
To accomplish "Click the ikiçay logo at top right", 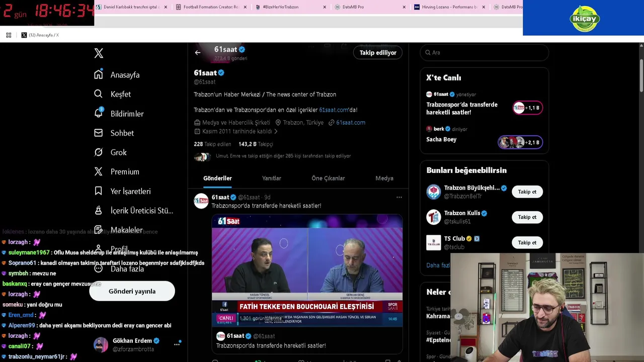I will (x=585, y=19).
